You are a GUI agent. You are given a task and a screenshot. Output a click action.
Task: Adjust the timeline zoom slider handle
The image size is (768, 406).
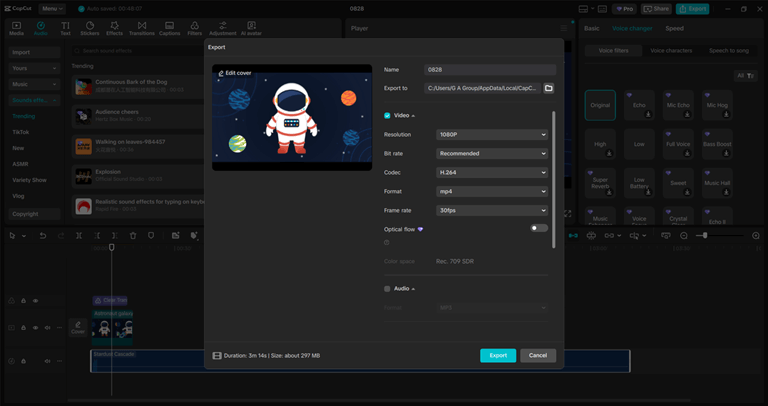(x=705, y=236)
